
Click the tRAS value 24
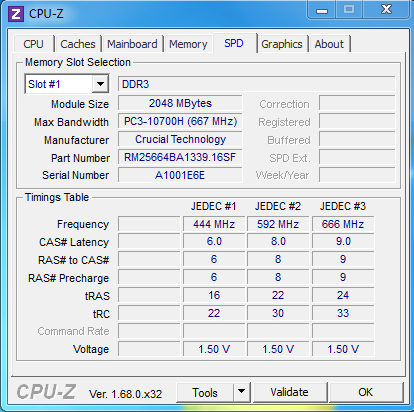coord(343,295)
